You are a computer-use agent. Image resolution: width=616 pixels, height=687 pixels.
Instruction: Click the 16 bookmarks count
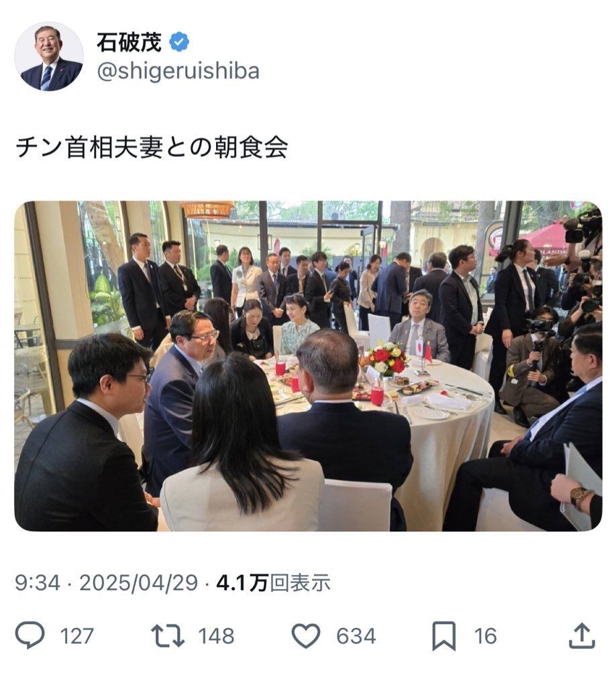pyautogui.click(x=485, y=636)
